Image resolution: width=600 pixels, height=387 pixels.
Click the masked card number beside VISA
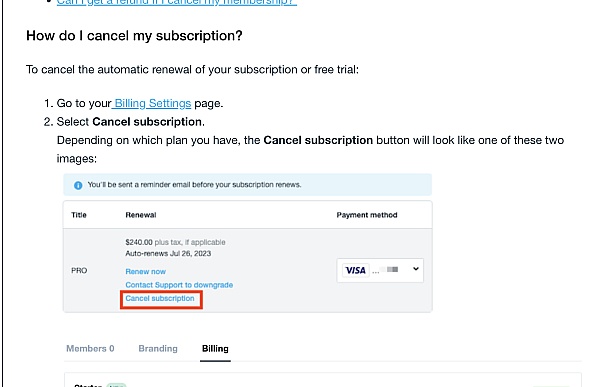click(x=385, y=270)
